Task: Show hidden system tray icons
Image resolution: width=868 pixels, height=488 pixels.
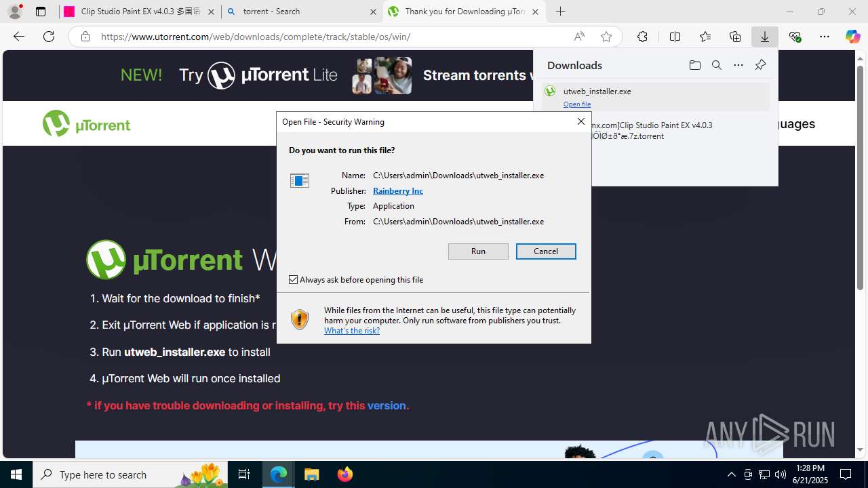Action: point(731,474)
